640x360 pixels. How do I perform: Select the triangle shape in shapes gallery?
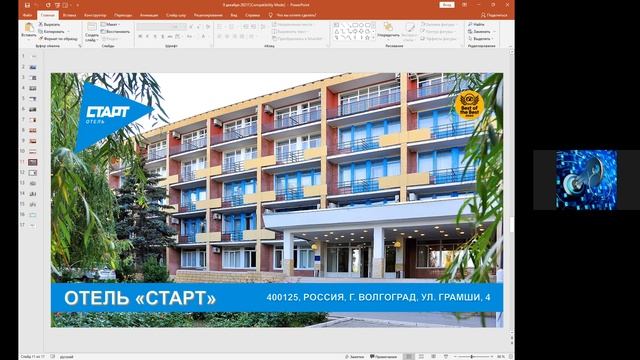(x=337, y=31)
